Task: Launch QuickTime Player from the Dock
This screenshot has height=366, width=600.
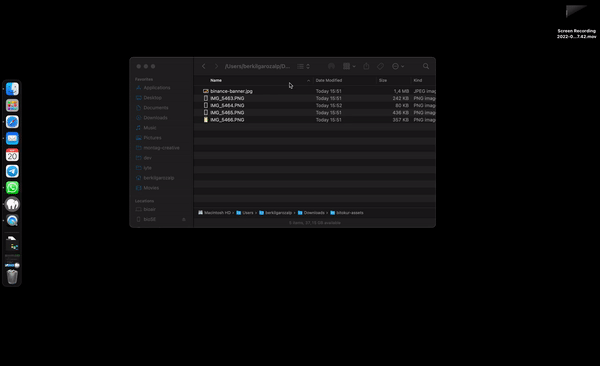Action: click(12, 221)
